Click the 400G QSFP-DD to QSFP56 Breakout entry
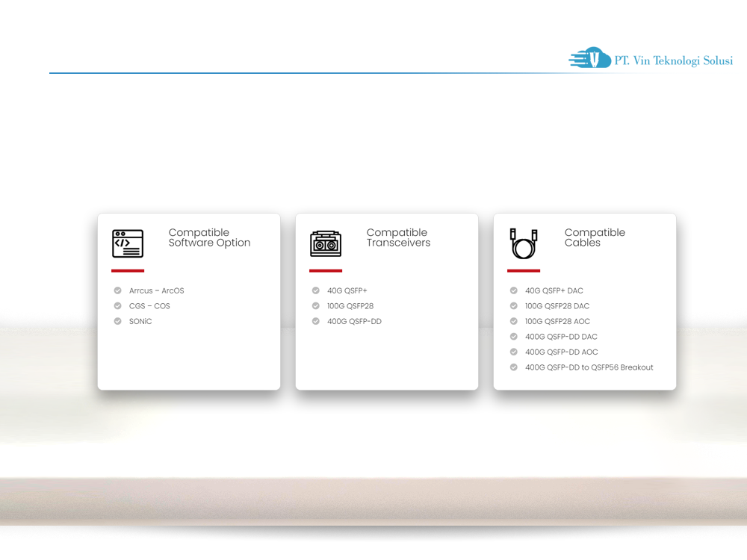 pyautogui.click(x=589, y=367)
